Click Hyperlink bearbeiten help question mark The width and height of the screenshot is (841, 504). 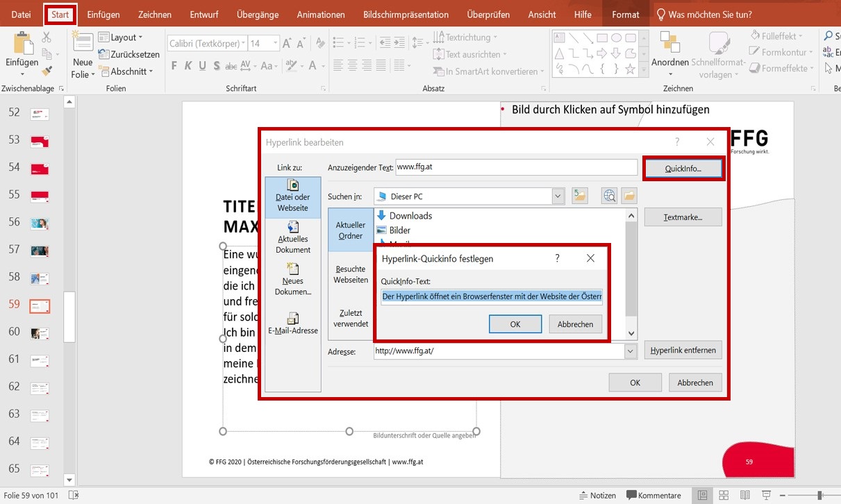(x=677, y=142)
